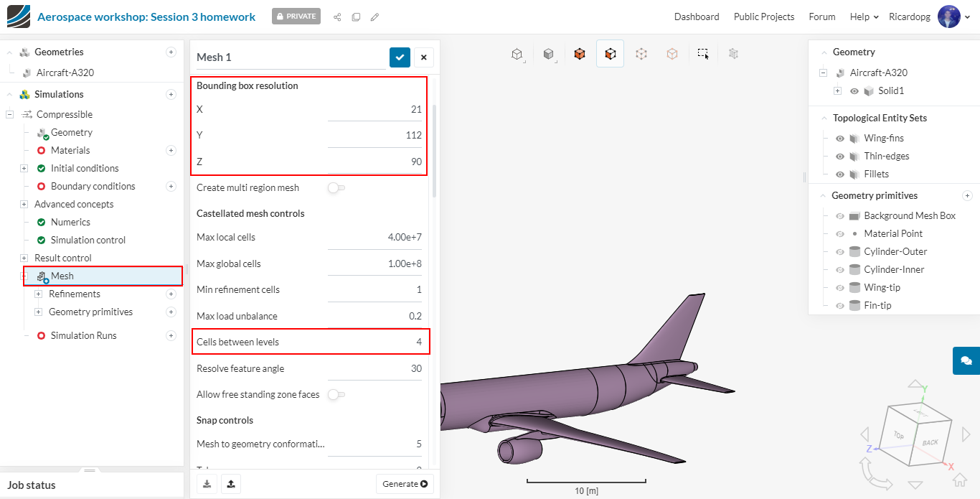Select the orange solid surfaces render icon
The image size is (980, 499).
tap(580, 54)
